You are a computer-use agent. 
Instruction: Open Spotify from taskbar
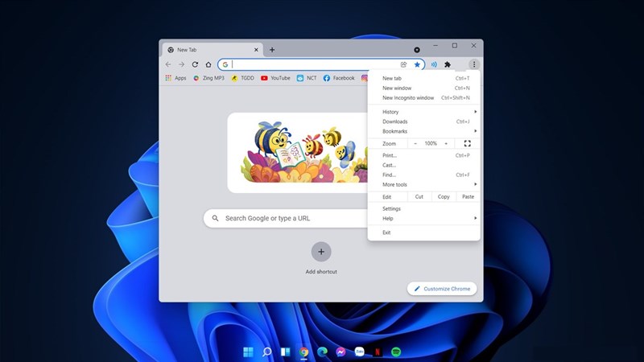click(x=396, y=352)
